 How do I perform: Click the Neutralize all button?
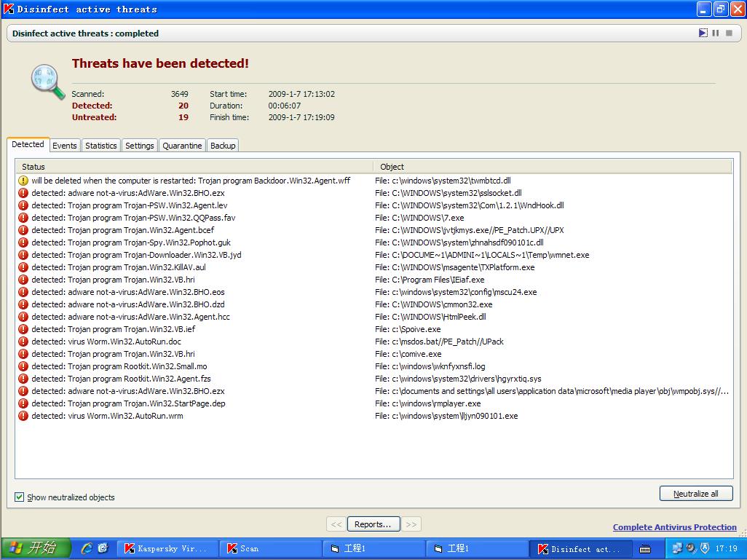click(x=696, y=494)
